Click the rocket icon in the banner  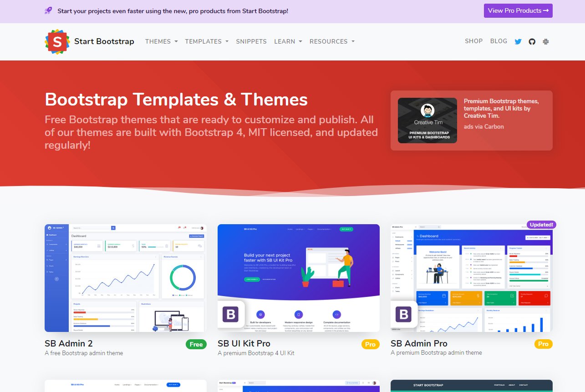pyautogui.click(x=48, y=10)
